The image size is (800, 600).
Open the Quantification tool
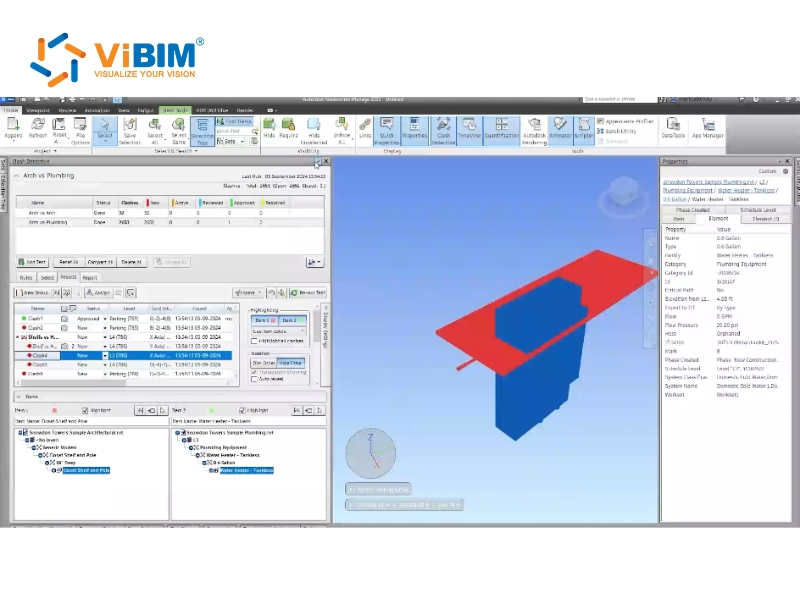[504, 128]
